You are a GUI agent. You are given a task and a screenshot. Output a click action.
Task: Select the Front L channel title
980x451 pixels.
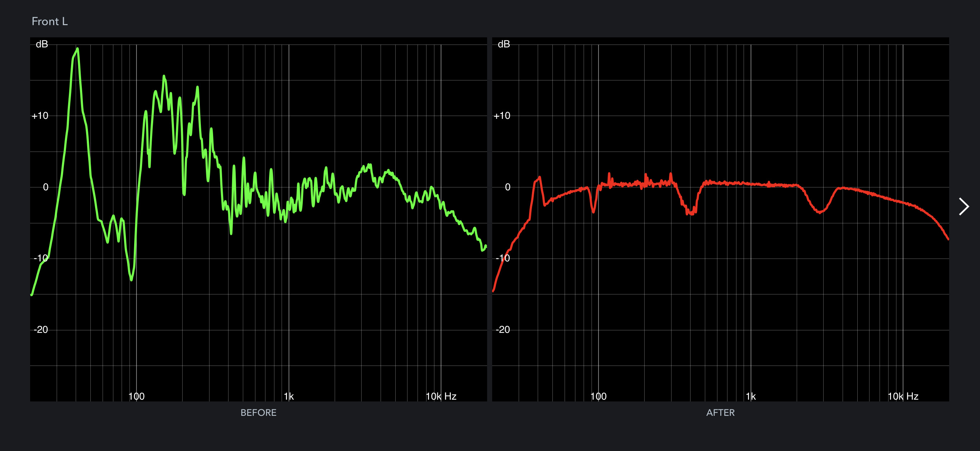[x=50, y=21]
